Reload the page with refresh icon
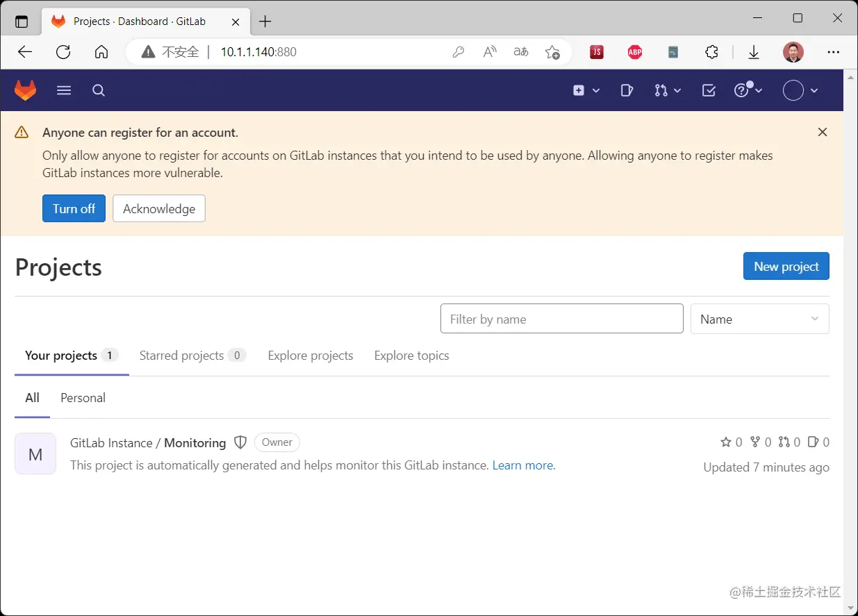 [x=63, y=52]
